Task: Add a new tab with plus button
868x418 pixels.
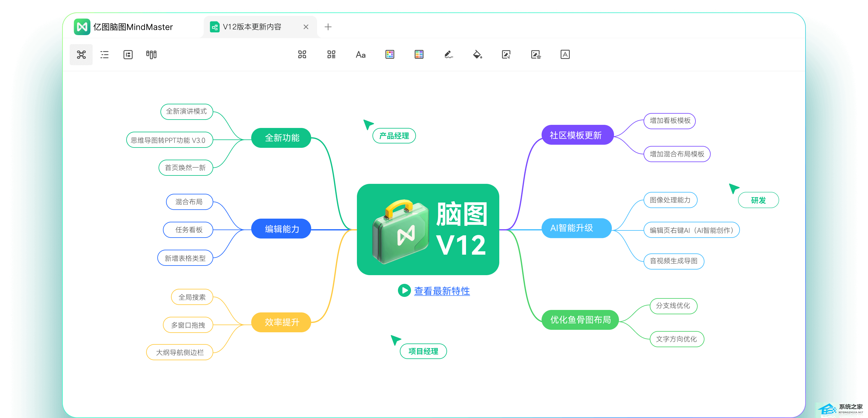Action: [328, 27]
